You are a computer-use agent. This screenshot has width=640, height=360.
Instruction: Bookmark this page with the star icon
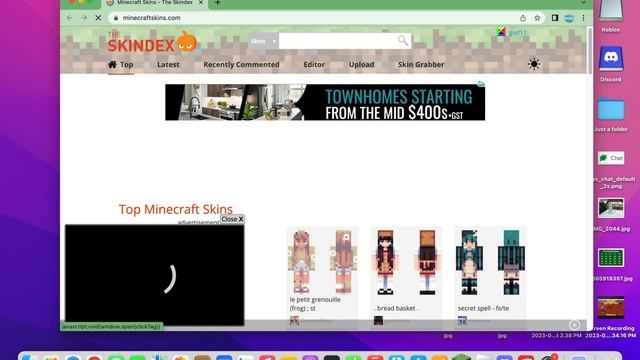[x=537, y=18]
